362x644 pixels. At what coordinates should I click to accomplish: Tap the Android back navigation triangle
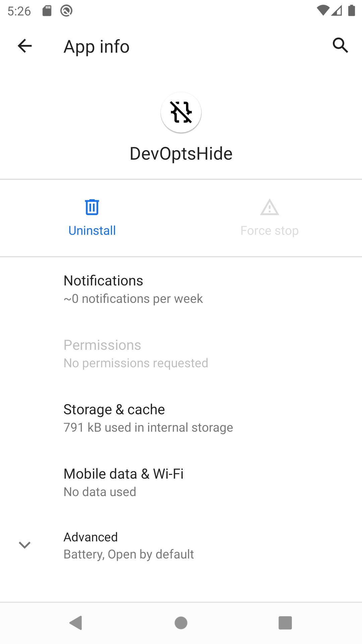coord(76,623)
